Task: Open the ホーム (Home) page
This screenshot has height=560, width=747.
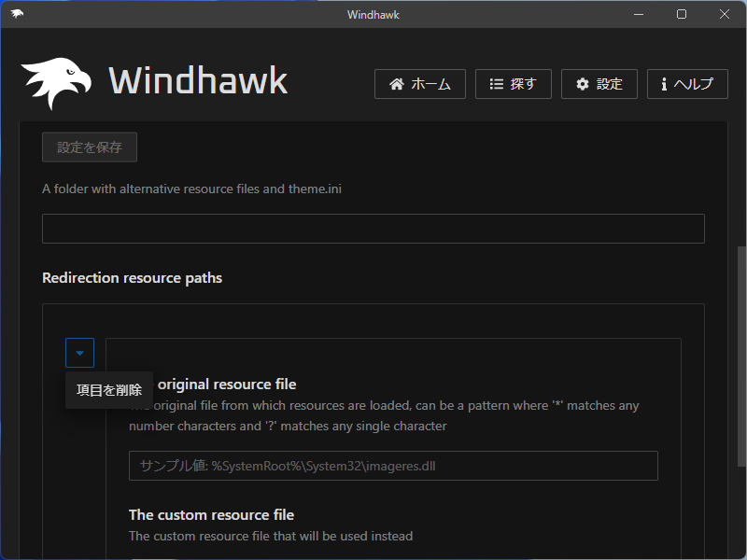Action: coord(419,84)
